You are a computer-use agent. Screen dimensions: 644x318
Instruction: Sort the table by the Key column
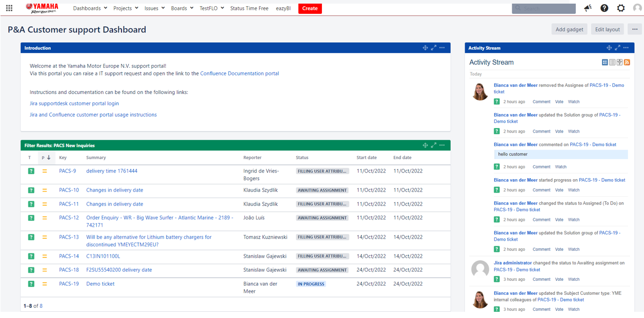point(63,157)
